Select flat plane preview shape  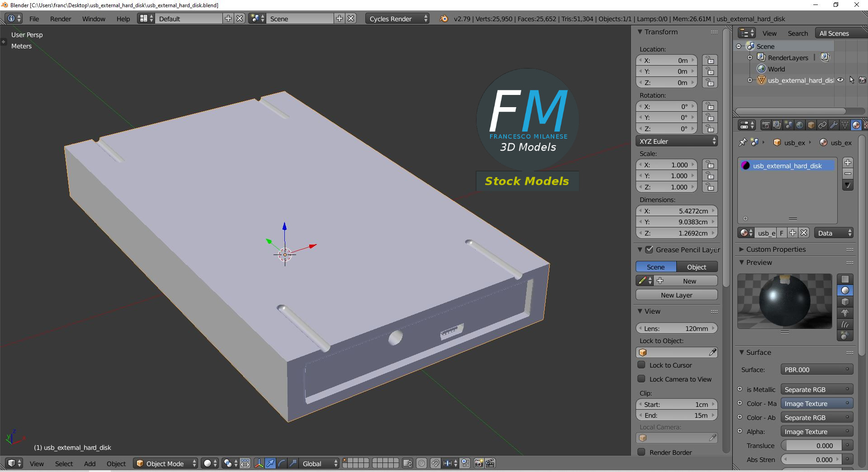tap(845, 279)
